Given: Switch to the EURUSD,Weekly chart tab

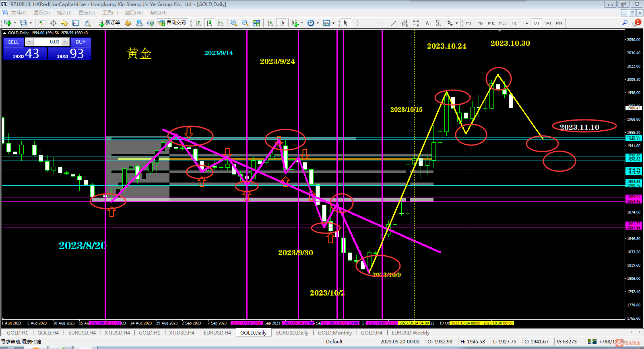Looking at the screenshot, I should point(411,333).
